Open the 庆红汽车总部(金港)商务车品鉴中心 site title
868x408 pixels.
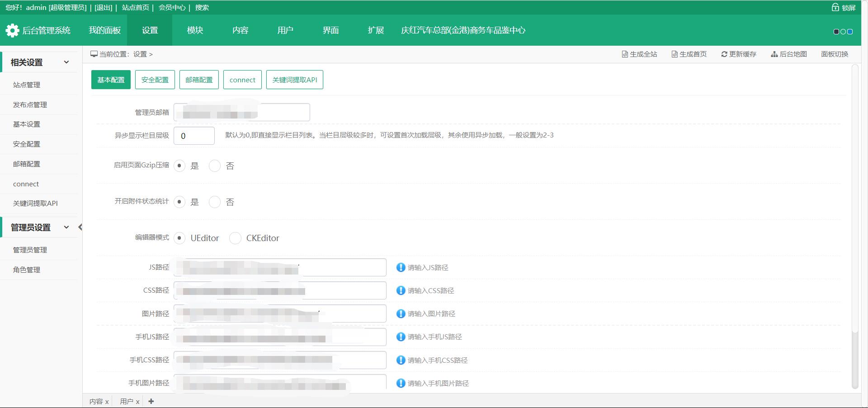coord(463,30)
